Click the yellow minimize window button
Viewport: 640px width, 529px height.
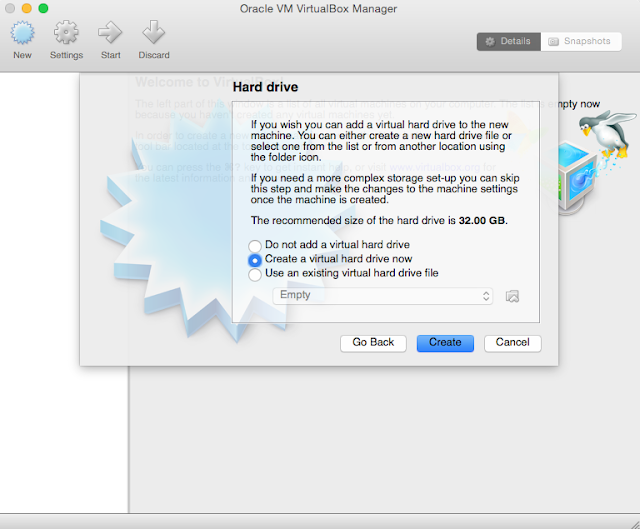click(x=27, y=8)
